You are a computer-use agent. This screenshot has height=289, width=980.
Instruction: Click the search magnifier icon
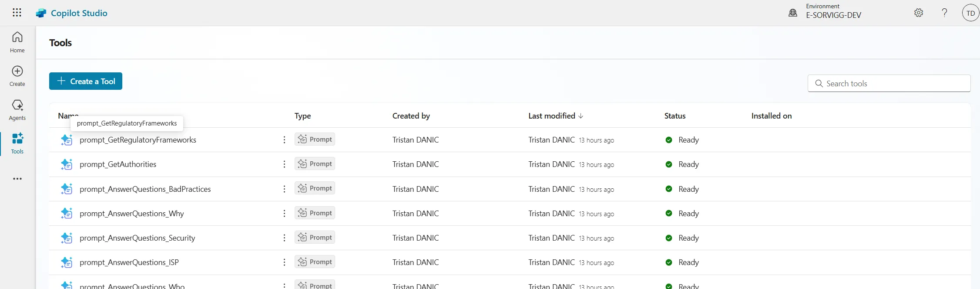819,83
